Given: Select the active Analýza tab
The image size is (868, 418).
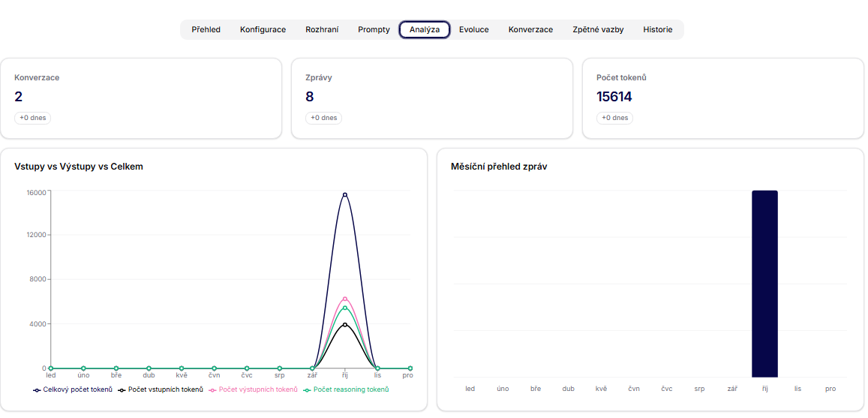Looking at the screenshot, I should (425, 30).
